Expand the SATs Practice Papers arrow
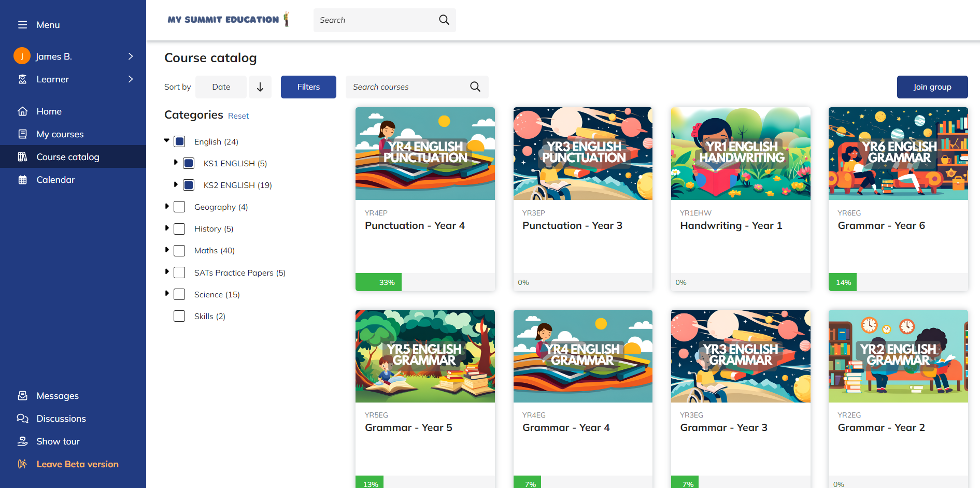The width and height of the screenshot is (980, 488). point(167,271)
